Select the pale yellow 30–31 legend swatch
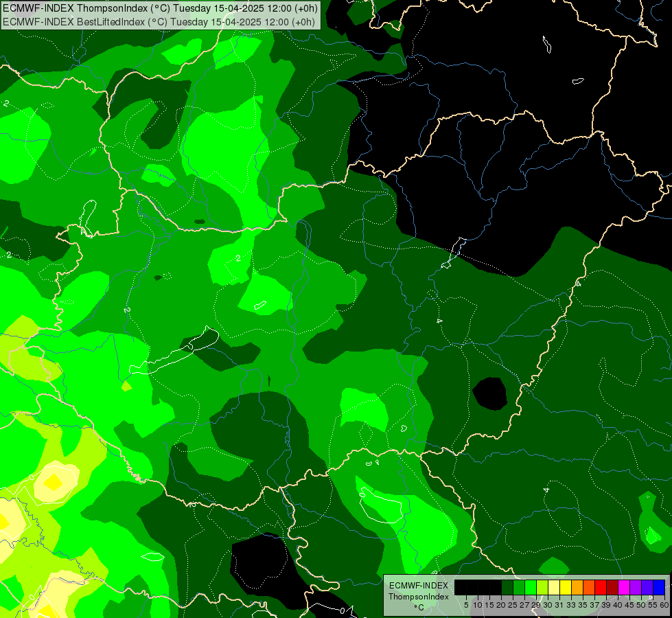672x618 pixels. click(554, 587)
